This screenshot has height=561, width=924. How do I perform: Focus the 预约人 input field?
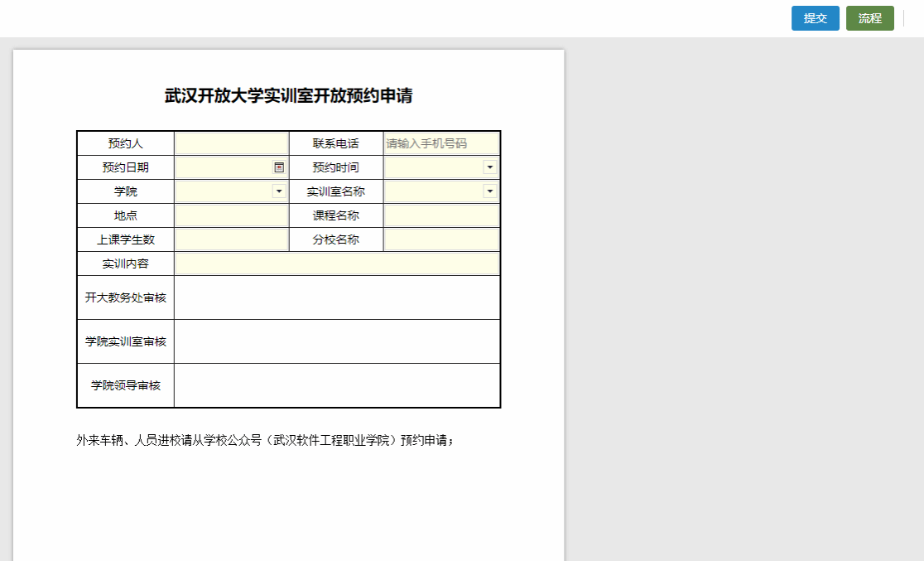coord(231,143)
